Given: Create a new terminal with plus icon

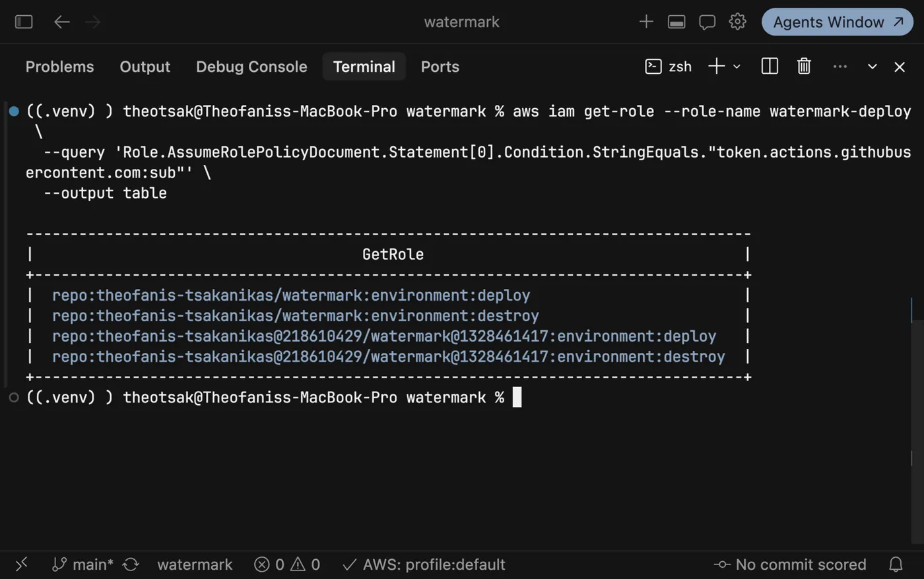Looking at the screenshot, I should point(716,67).
